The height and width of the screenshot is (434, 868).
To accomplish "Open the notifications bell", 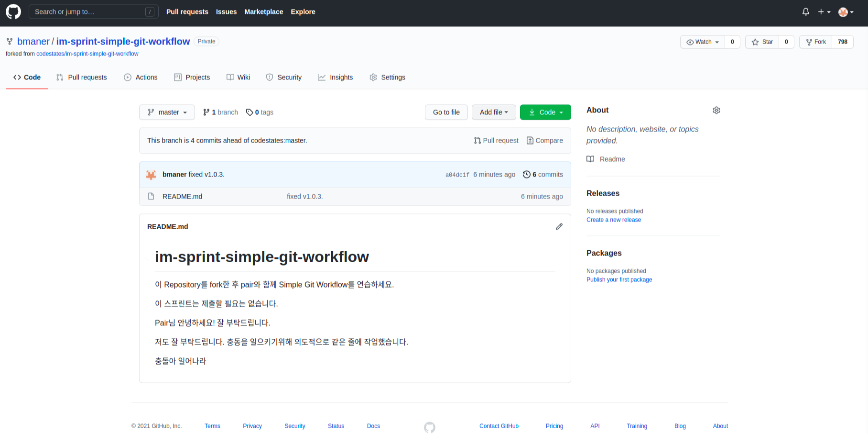I will [x=806, y=11].
